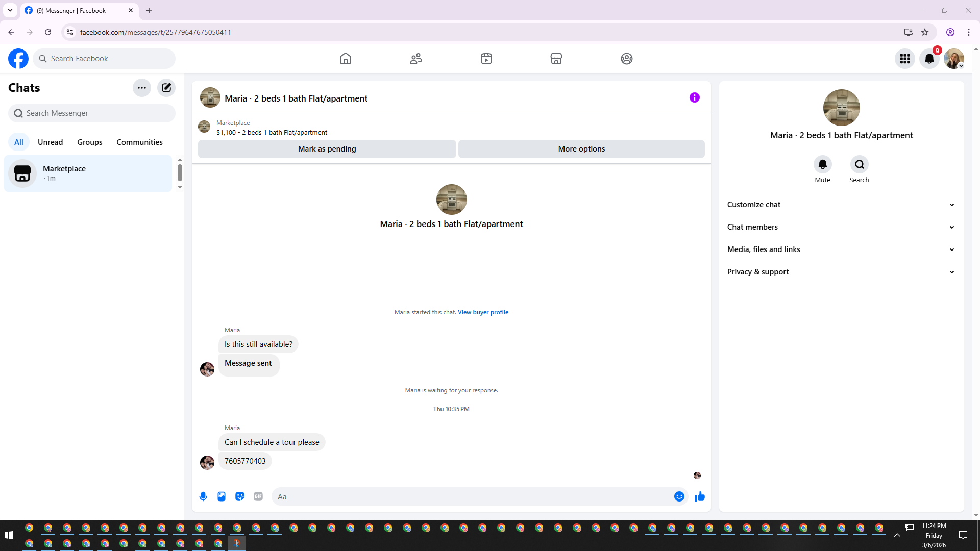Open the notifications bell
The height and width of the screenshot is (551, 980).
pyautogui.click(x=929, y=59)
